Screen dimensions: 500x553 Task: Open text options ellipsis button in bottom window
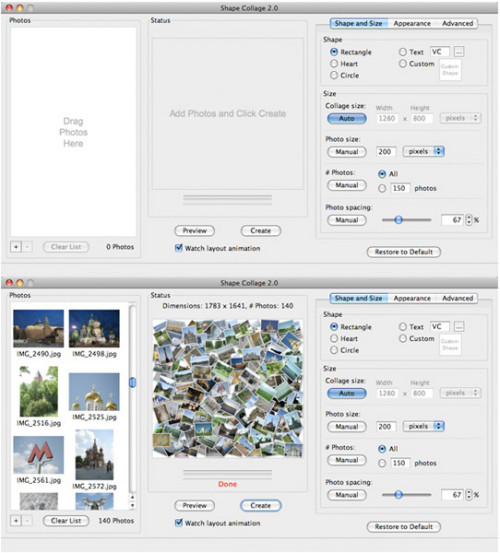[458, 327]
